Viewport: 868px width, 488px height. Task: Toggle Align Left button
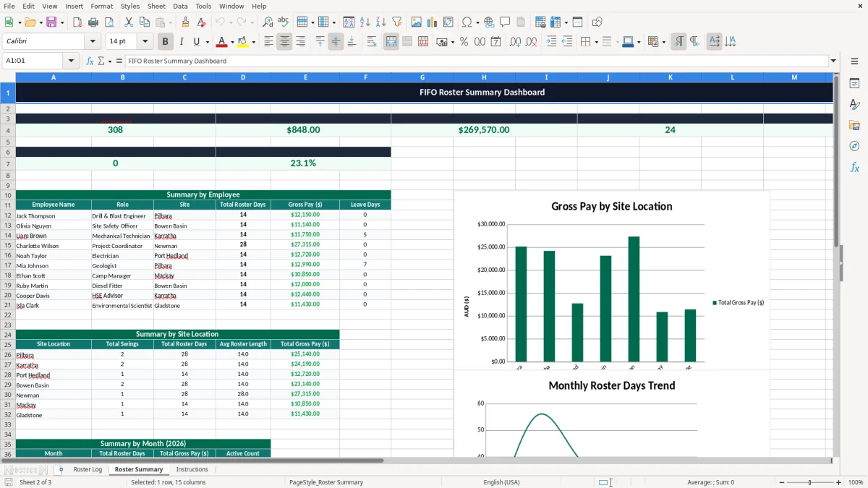(268, 42)
